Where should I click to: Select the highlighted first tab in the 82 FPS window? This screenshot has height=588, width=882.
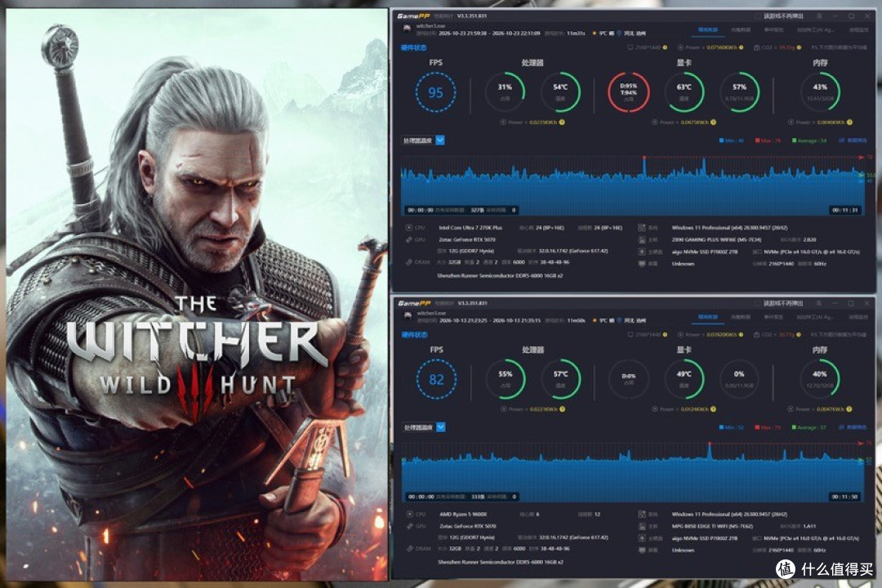point(707,318)
